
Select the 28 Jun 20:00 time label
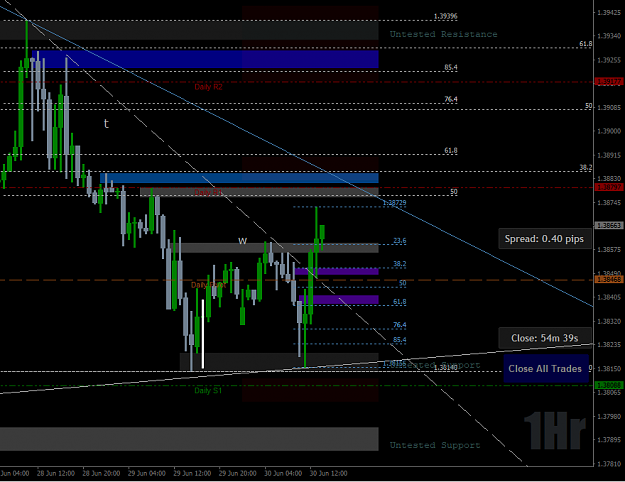101,473
